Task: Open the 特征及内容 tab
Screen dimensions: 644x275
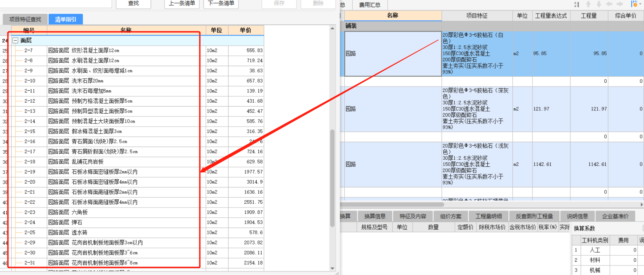Action: (x=413, y=216)
